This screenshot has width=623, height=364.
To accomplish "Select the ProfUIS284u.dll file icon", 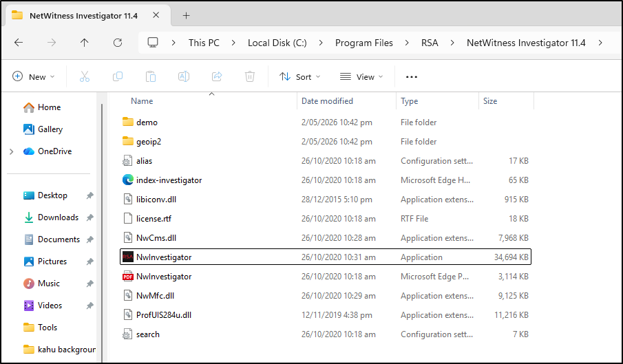I will [x=127, y=314].
